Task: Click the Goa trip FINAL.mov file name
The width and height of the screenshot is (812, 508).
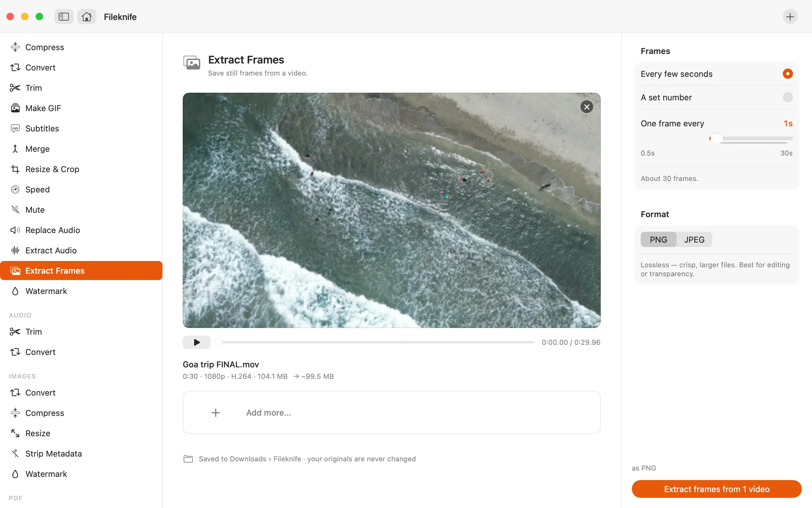Action: click(x=221, y=364)
